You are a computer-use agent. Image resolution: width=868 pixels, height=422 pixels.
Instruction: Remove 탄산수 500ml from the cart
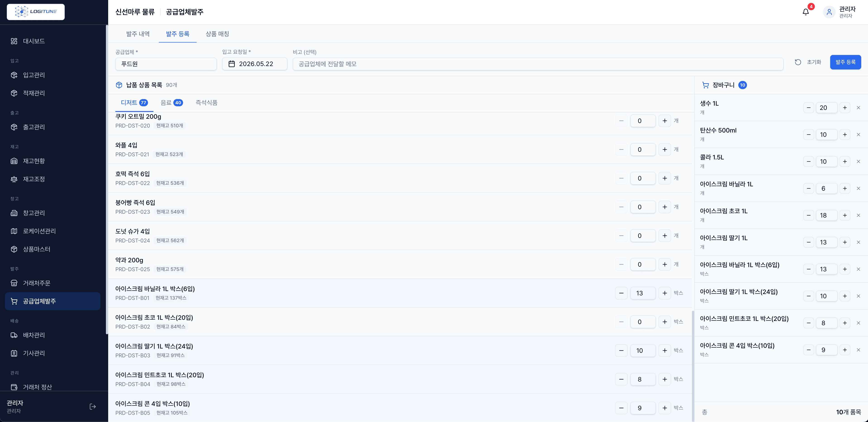pos(858,135)
